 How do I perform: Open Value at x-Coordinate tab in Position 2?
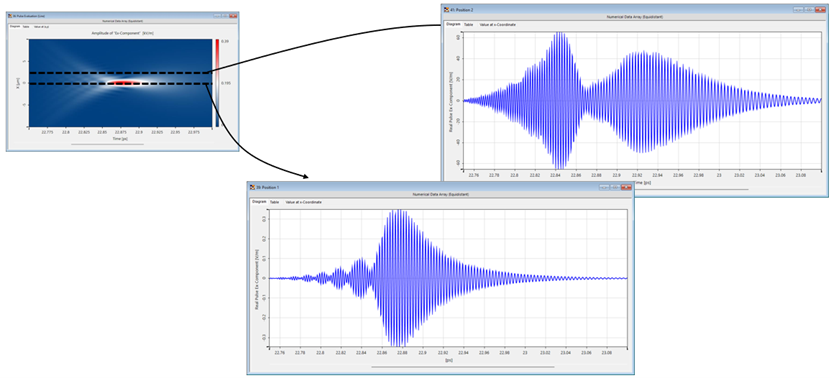(x=498, y=24)
